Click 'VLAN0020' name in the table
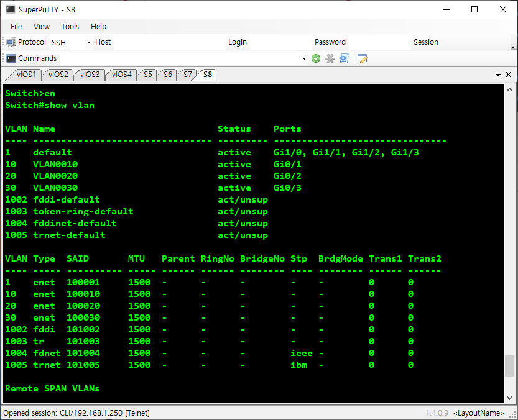 click(x=55, y=176)
